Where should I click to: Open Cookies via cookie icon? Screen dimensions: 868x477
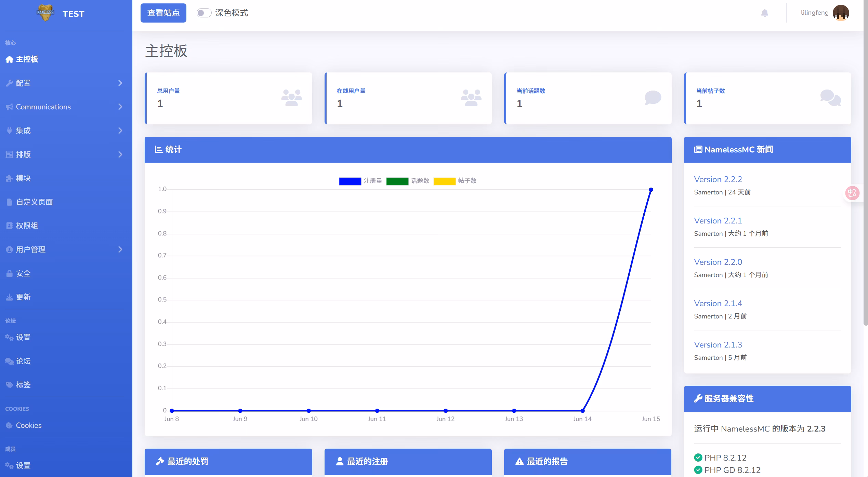click(x=9, y=425)
